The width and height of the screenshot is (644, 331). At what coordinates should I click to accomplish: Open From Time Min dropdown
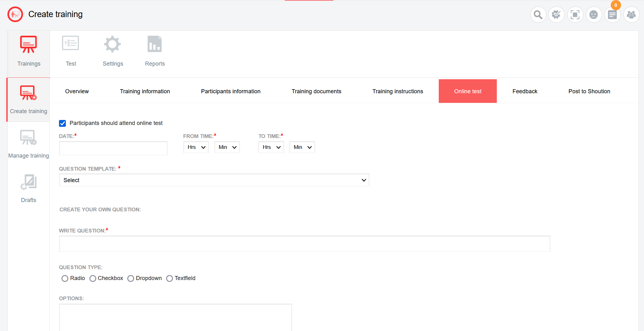pyautogui.click(x=227, y=147)
